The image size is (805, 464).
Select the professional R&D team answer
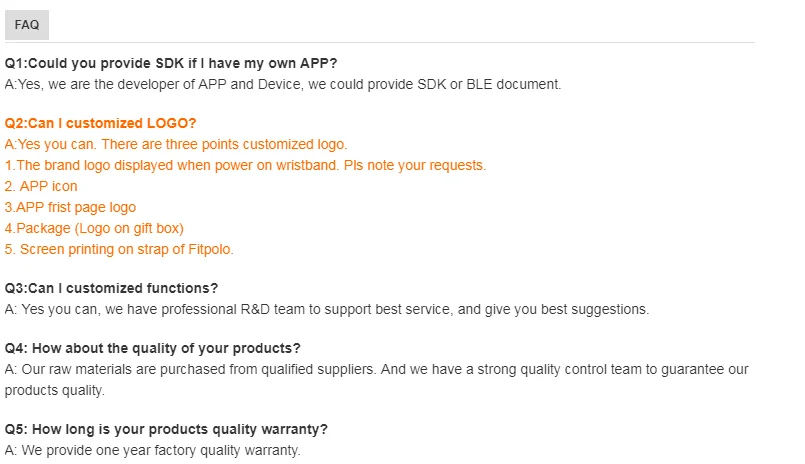[x=327, y=309]
